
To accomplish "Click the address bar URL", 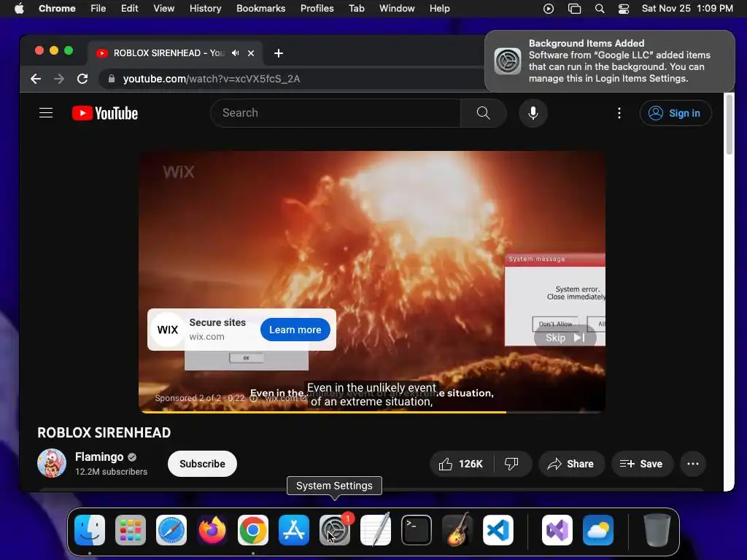I will (212, 79).
